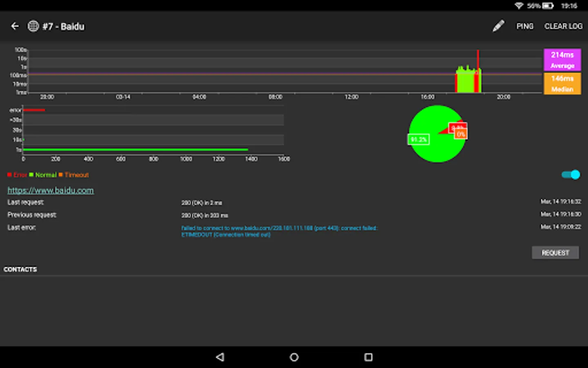
Task: Toggle the monitor enable switch
Action: [x=570, y=175]
